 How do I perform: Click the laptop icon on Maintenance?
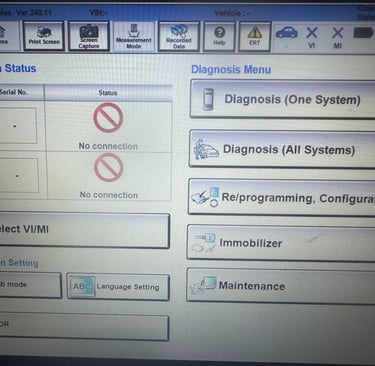[203, 285]
